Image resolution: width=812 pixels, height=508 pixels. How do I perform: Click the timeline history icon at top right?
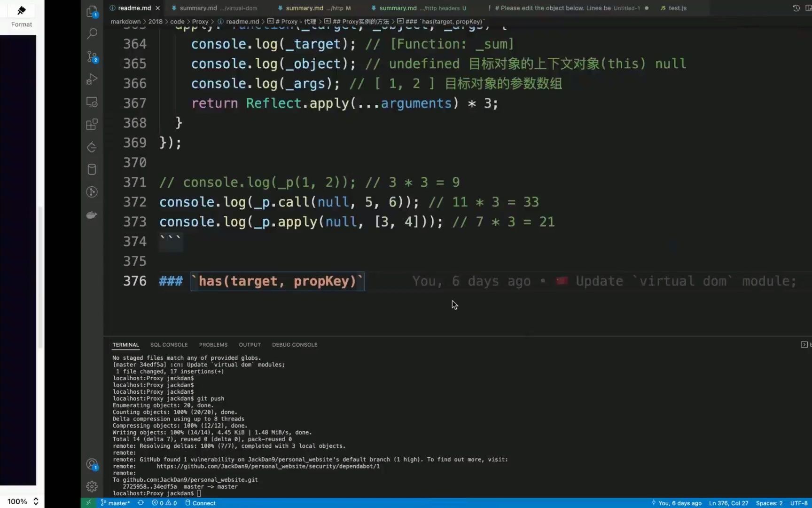point(796,8)
